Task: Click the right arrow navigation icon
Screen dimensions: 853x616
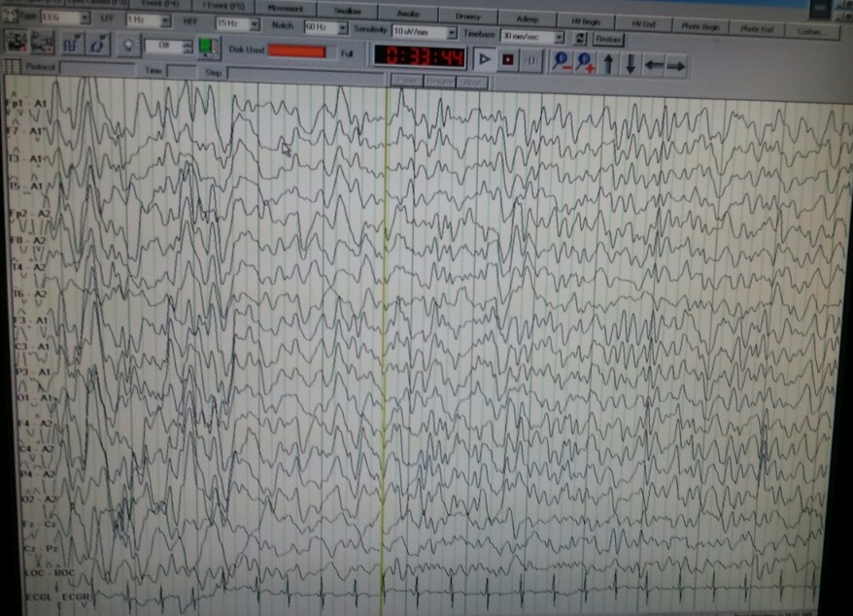Action: [x=676, y=66]
